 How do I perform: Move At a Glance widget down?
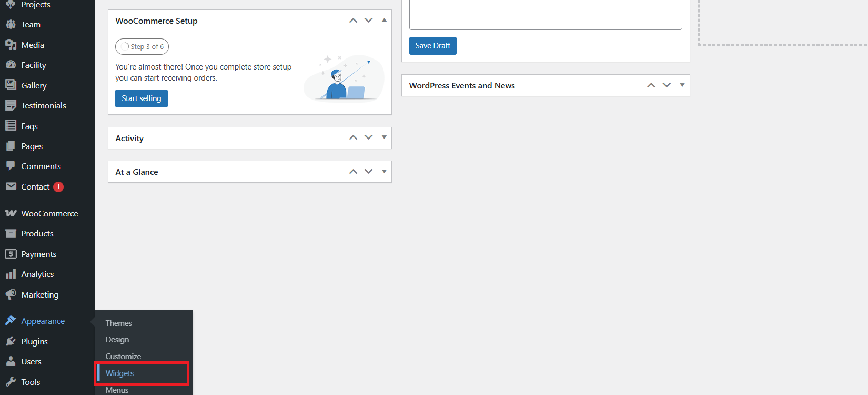369,171
